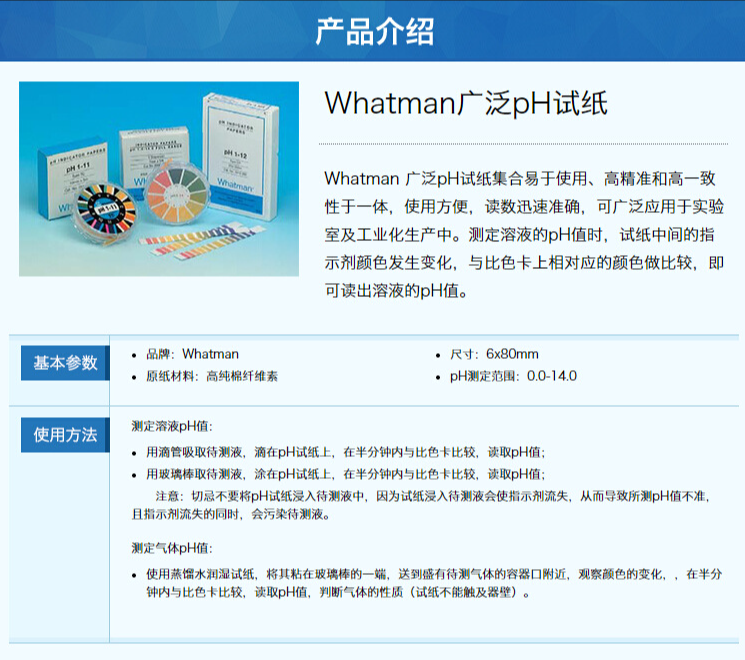Screen dimensions: 745x660
Task: Click the pH 1-11 reel dispenser in photo
Action: click(x=105, y=210)
